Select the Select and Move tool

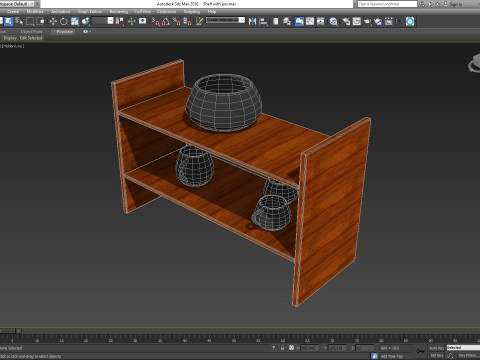point(53,21)
